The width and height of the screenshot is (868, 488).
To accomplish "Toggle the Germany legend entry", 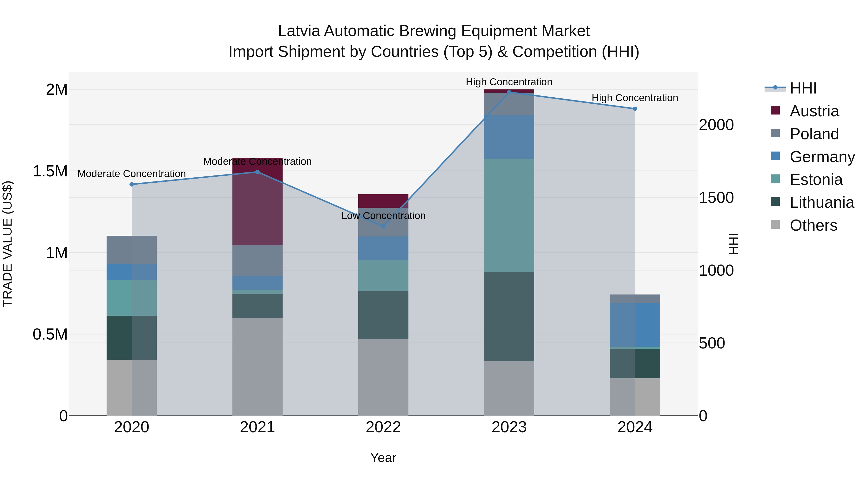I will (813, 157).
